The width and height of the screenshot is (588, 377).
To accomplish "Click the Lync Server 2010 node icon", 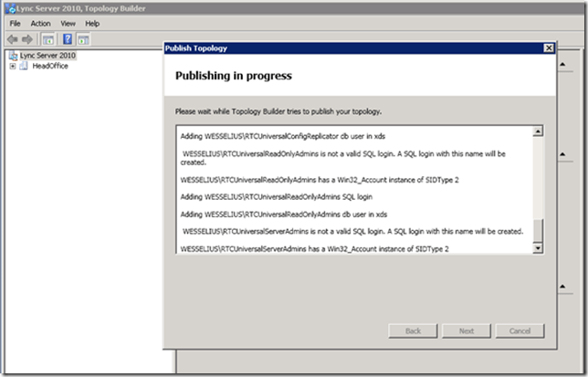I will click(13, 56).
